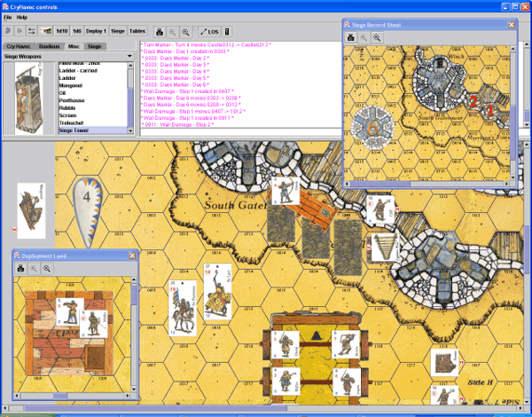Click the Deployment Land horizontal scrollbar thumb
This screenshot has height=417, width=532.
pyautogui.click(x=60, y=396)
